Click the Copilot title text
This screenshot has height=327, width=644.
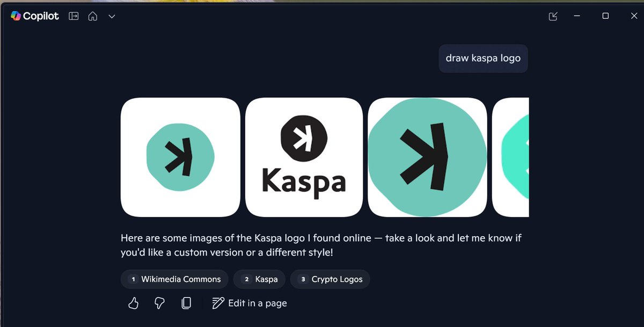(x=41, y=16)
